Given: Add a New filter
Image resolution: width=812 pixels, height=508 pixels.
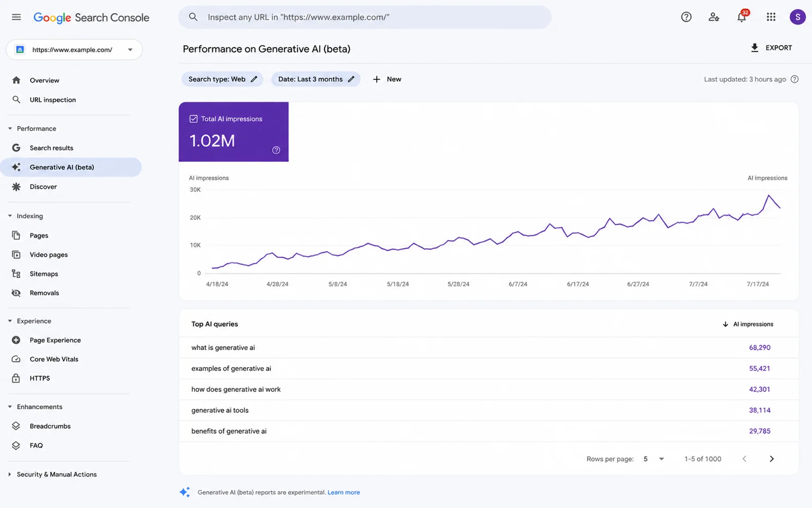Looking at the screenshot, I should pyautogui.click(x=387, y=79).
